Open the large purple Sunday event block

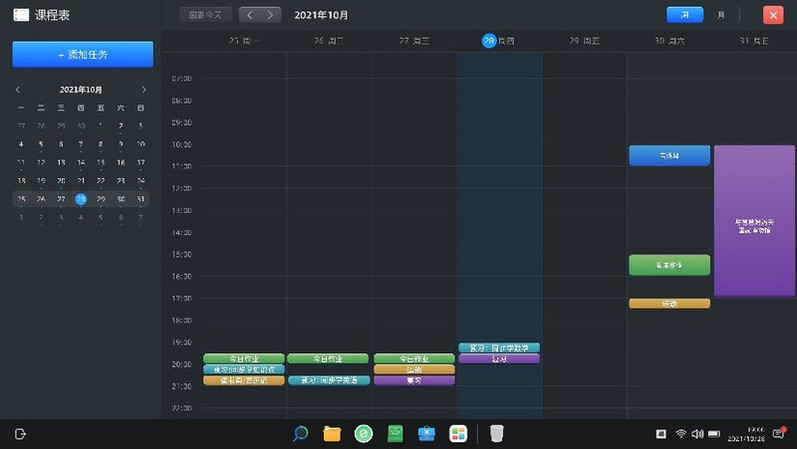click(x=754, y=220)
